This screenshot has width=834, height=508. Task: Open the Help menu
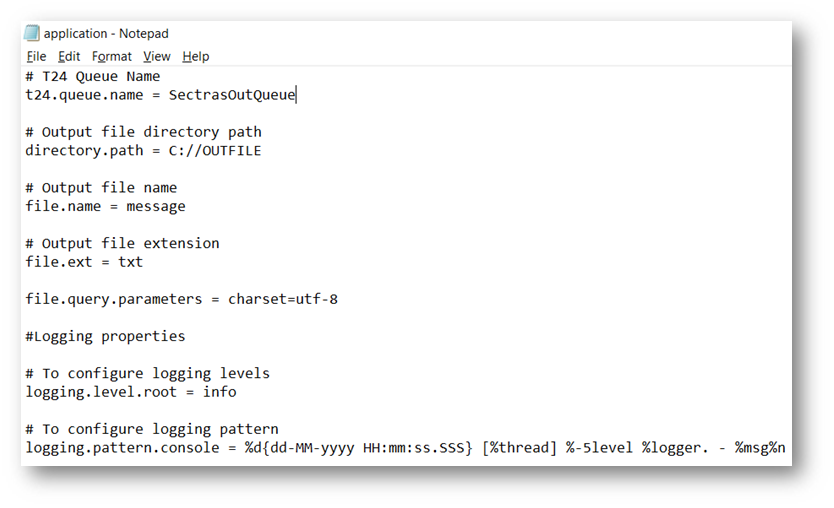point(196,57)
